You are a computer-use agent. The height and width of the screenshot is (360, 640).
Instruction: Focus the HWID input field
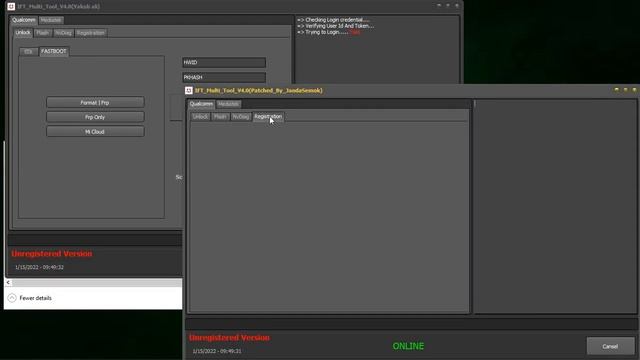pos(224,62)
